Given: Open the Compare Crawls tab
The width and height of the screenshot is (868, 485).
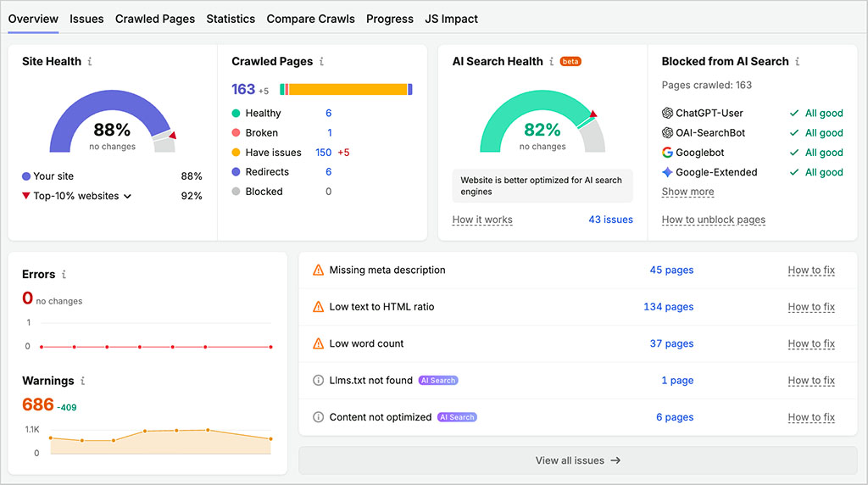Looking at the screenshot, I should tap(310, 19).
